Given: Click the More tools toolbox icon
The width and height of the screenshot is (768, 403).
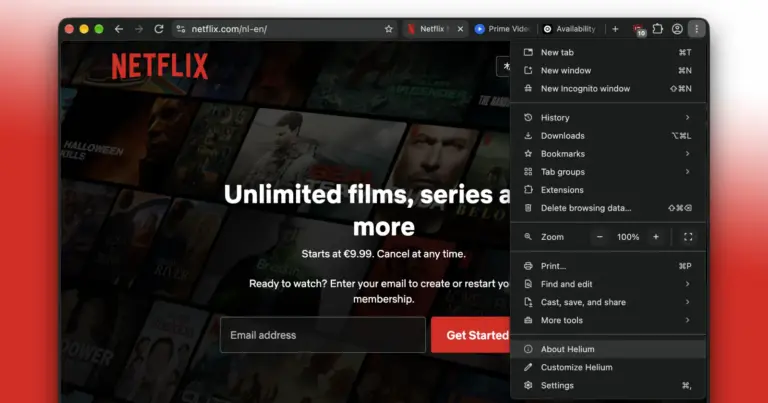Looking at the screenshot, I should [528, 320].
